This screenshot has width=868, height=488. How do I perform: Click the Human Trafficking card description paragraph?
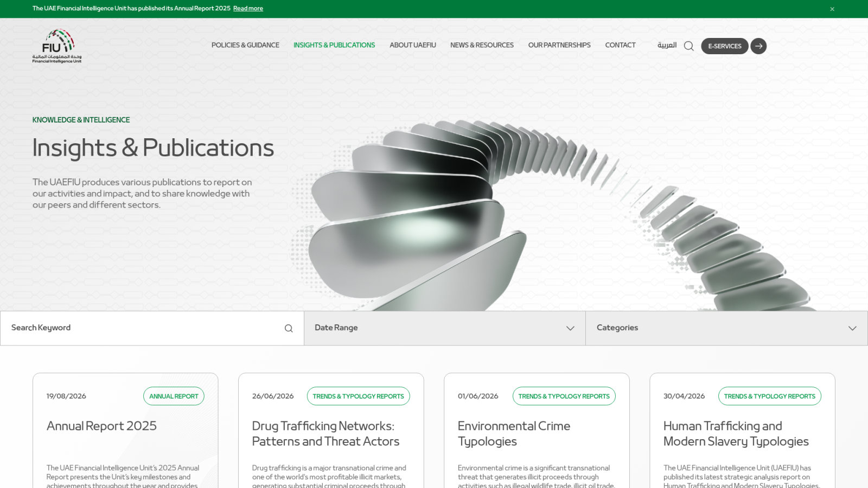(x=741, y=476)
